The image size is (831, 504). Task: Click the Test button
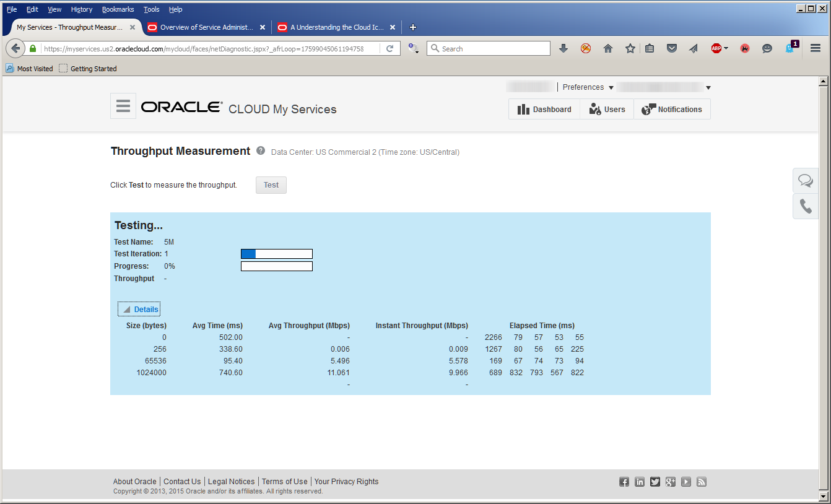(x=271, y=185)
